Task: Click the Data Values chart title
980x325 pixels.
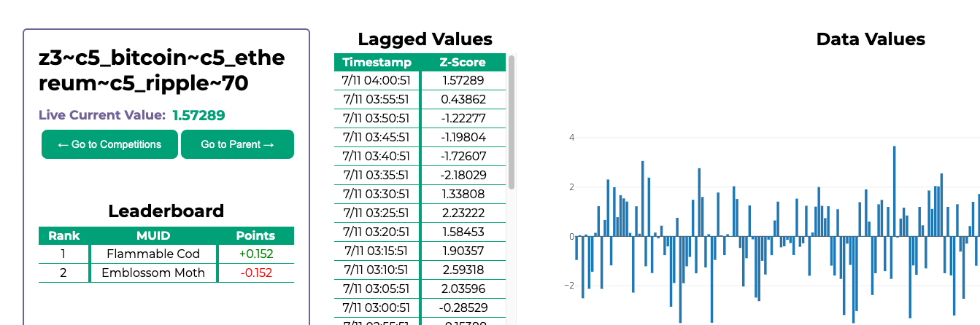Action: [x=870, y=39]
